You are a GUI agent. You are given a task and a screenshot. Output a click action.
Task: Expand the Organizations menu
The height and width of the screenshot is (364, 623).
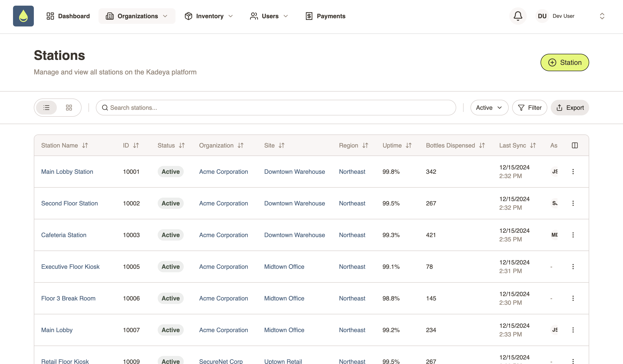coord(137,16)
